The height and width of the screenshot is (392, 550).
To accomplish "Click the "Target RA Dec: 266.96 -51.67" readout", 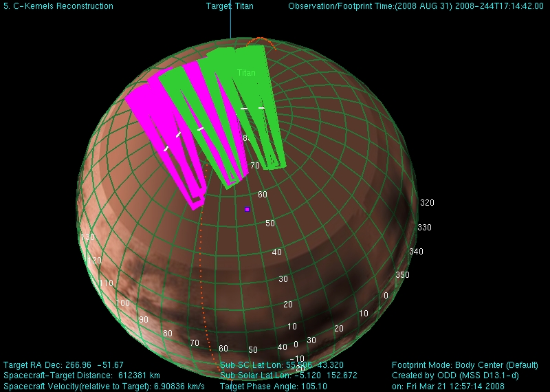I will click(63, 365).
